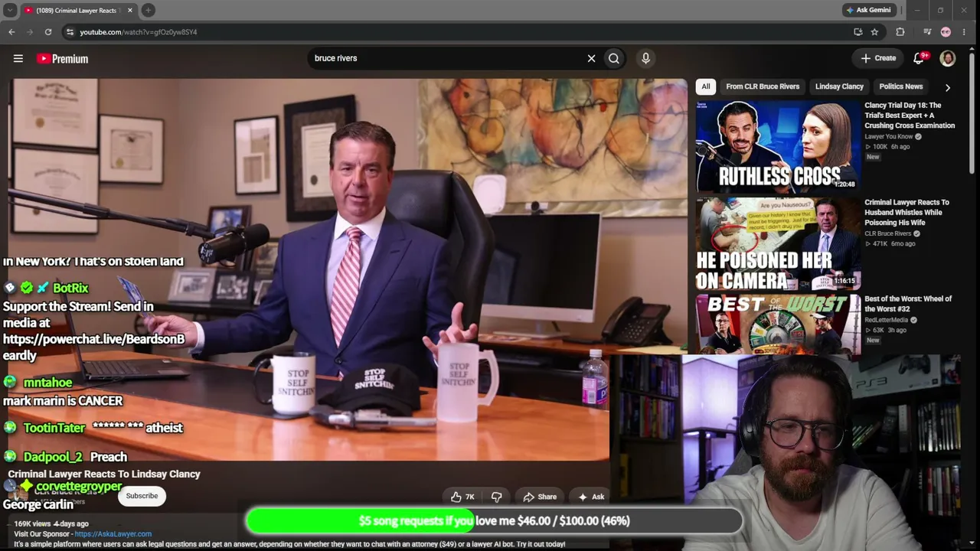Open the tab search dropdown arrow
Viewport: 980px width, 551px height.
[x=10, y=10]
